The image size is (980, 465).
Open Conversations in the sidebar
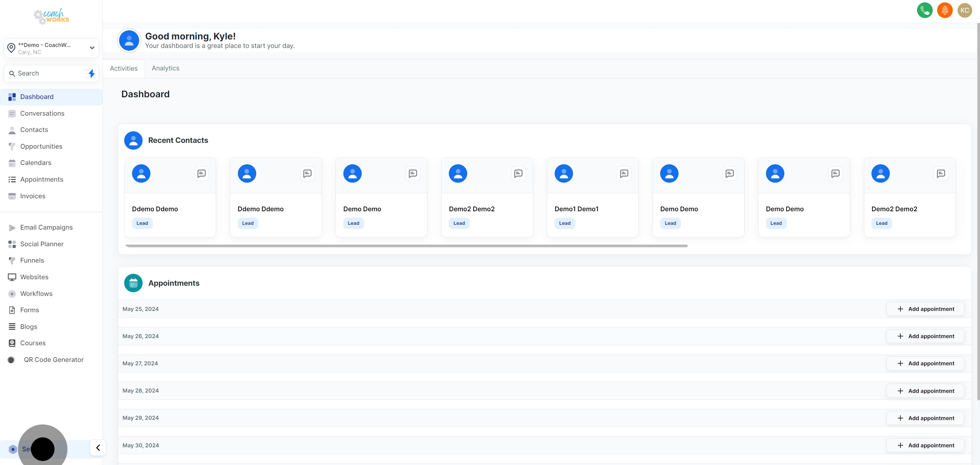coord(42,113)
